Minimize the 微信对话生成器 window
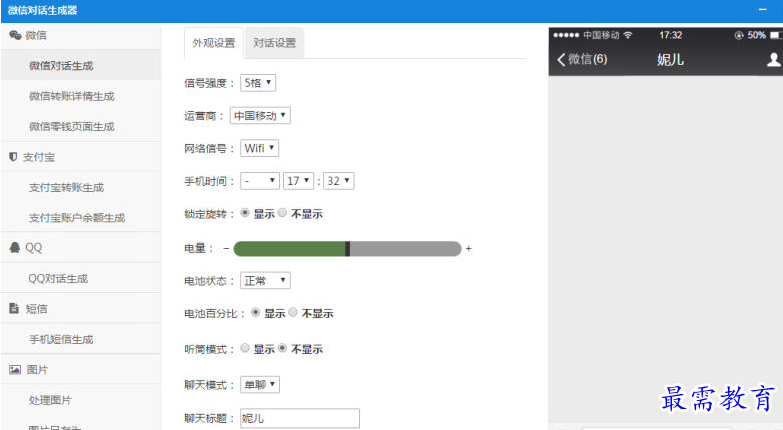This screenshot has height=430, width=783. (763, 10)
